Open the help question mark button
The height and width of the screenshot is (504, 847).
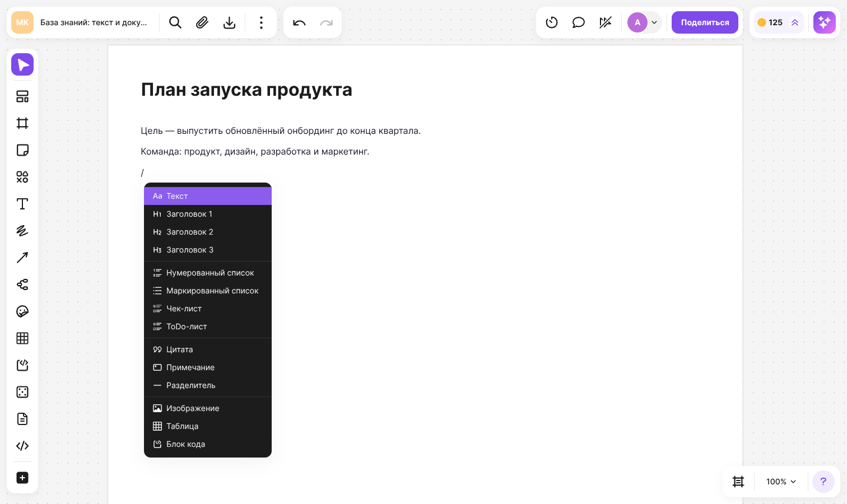click(823, 482)
